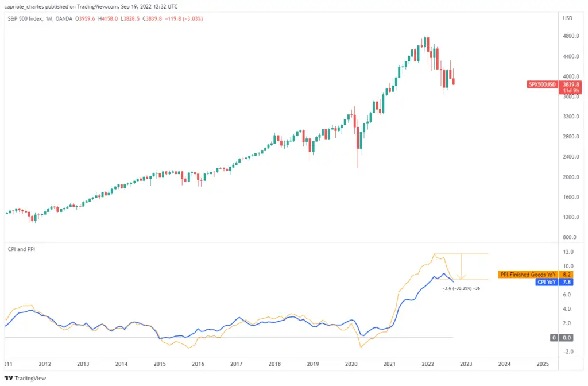The height and width of the screenshot is (386, 588).
Task: Click the PPI Finished Goods YoY label
Action: 528,275
